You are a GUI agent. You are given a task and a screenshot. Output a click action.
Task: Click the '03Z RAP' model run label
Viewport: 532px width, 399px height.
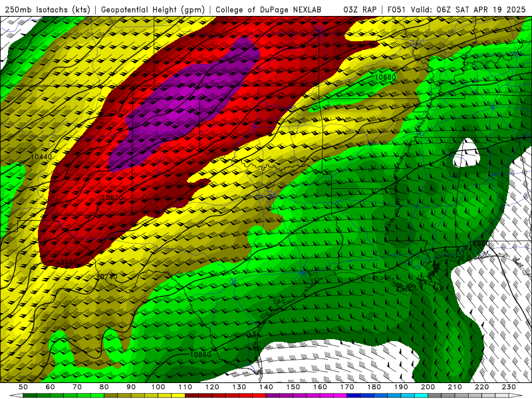tap(360, 9)
